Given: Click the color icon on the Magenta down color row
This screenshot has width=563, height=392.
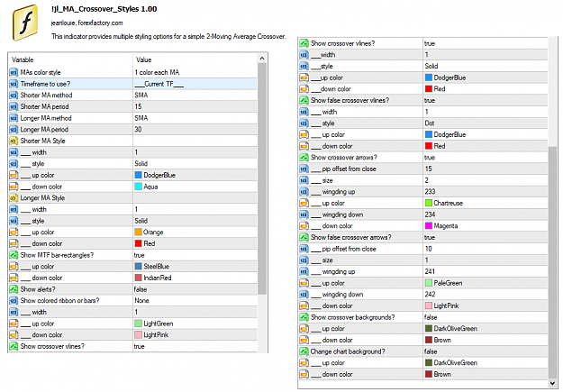Looking at the screenshot, I should pyautogui.click(x=304, y=226).
